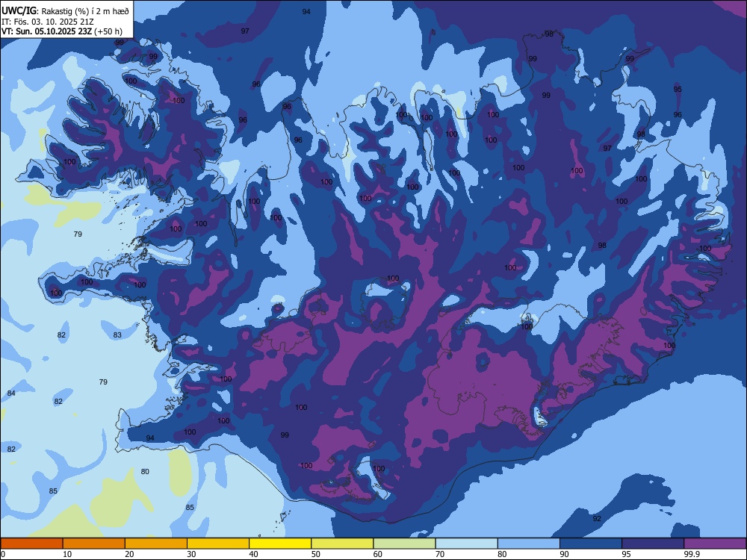
Task: Pick the light green 60–70 legend swatch
Action: pos(404,544)
